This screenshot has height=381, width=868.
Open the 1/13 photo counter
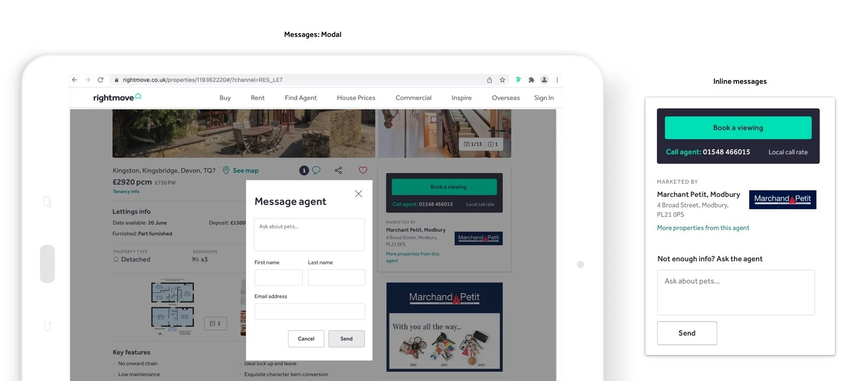point(473,144)
